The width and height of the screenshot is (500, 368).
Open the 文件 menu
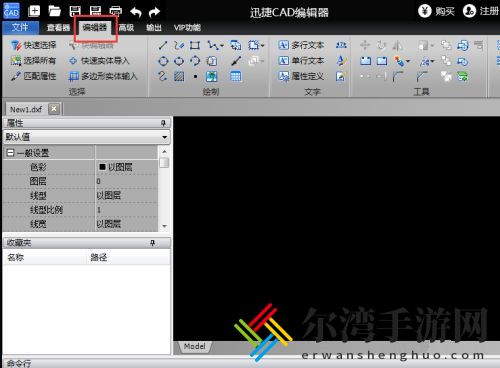click(20, 27)
